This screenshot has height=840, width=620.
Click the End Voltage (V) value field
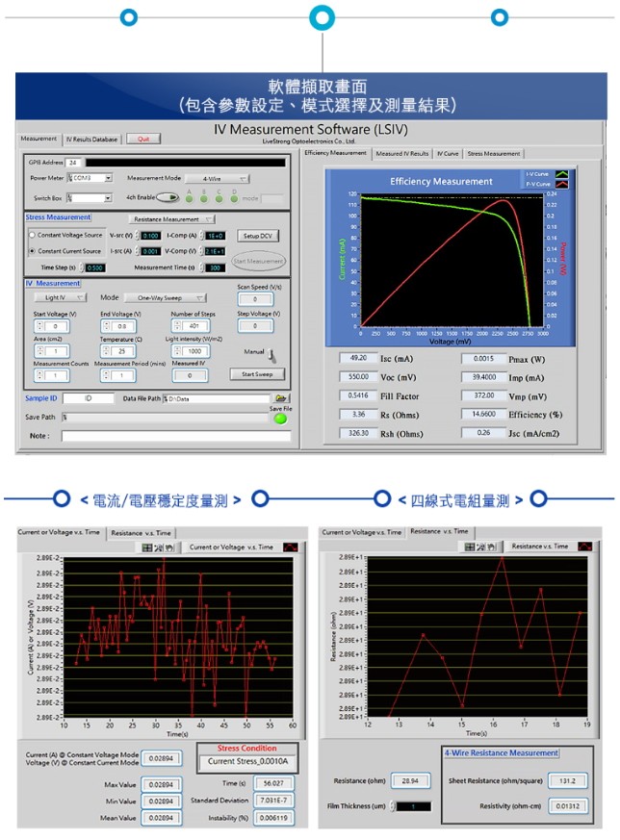(x=121, y=326)
